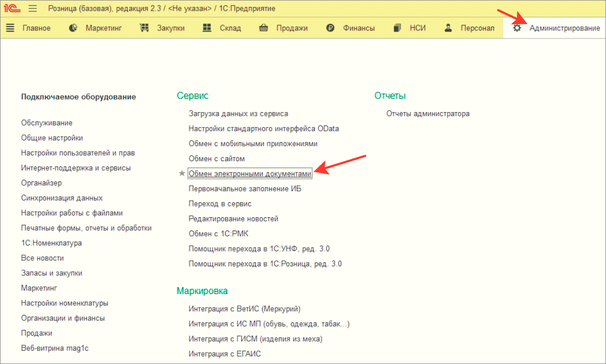The image size is (606, 364).
Task: Open Интернет-поддержка и сервисы
Action: point(76,168)
